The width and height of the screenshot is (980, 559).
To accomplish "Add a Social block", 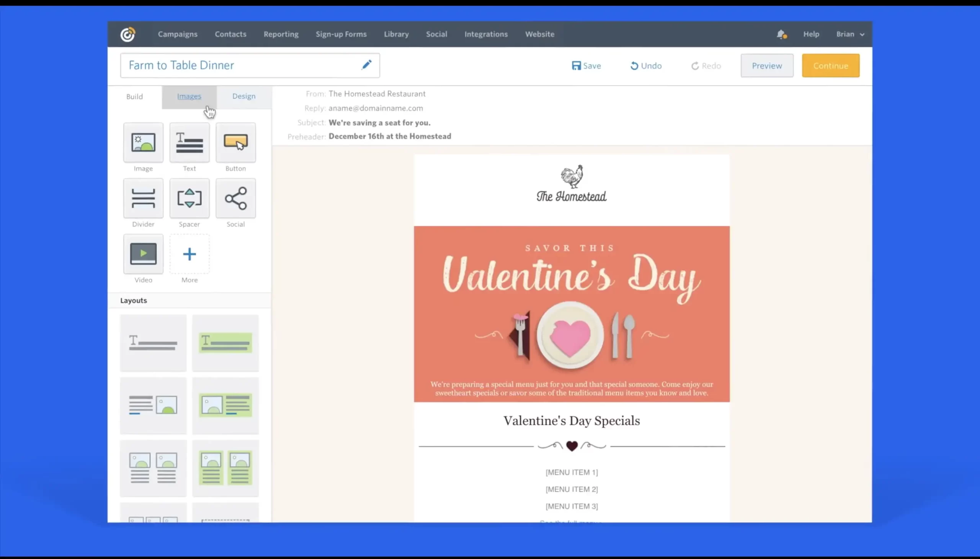I will (235, 199).
